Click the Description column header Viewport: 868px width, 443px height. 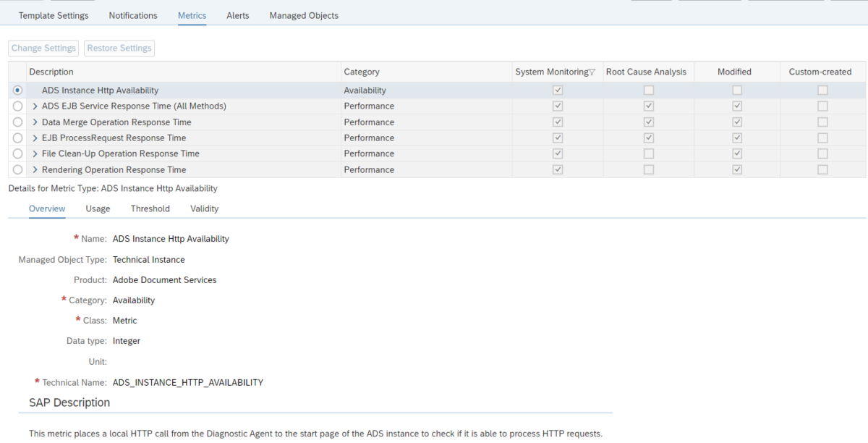(51, 71)
